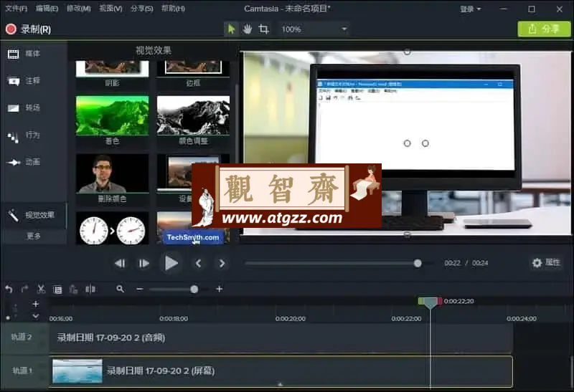Click the timeline zoom in plus
Image resolution: width=574 pixels, height=392 pixels.
(220, 290)
